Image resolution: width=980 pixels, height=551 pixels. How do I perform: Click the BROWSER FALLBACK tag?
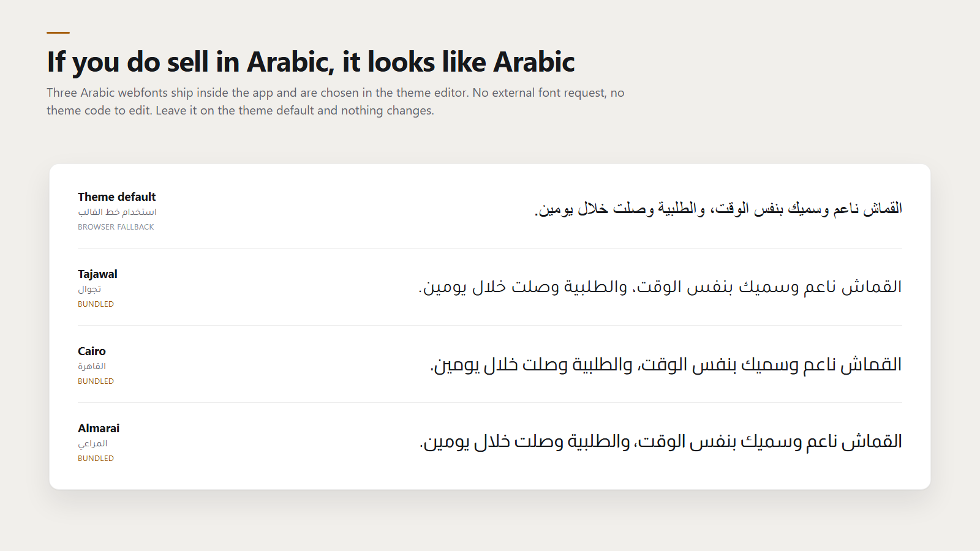tap(116, 227)
